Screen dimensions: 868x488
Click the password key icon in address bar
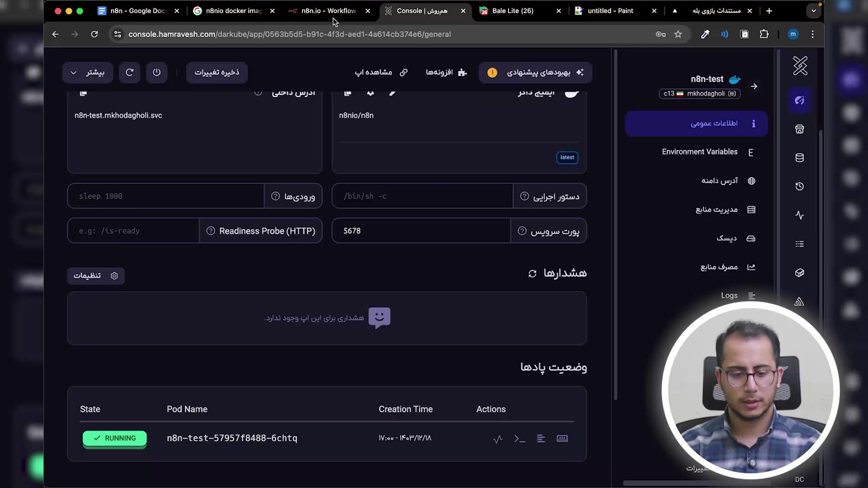click(660, 34)
